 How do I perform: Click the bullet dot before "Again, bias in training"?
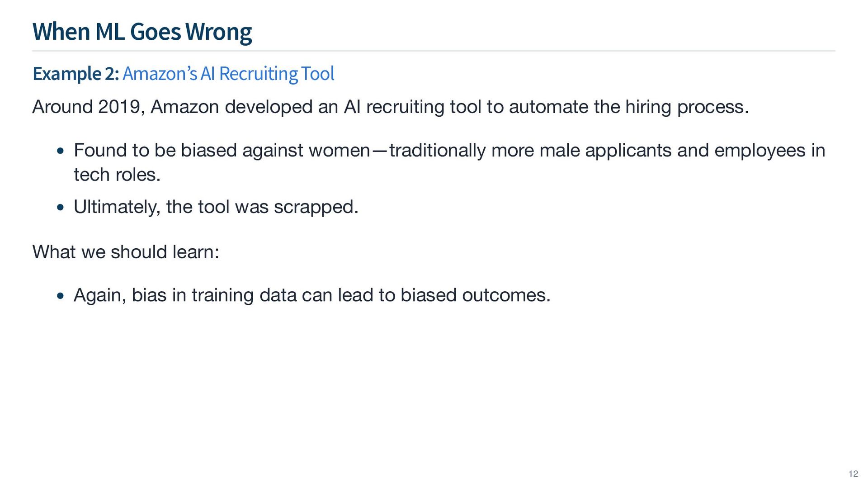pos(61,296)
